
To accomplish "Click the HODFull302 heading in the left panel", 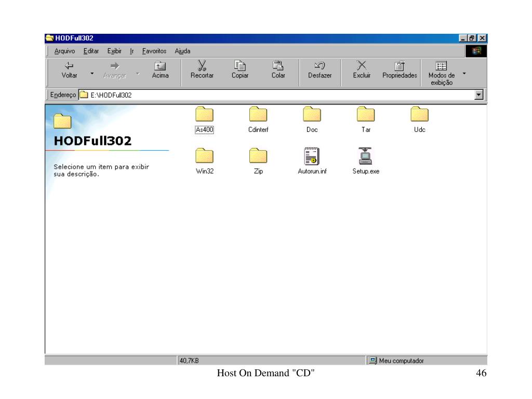I will click(x=92, y=141).
